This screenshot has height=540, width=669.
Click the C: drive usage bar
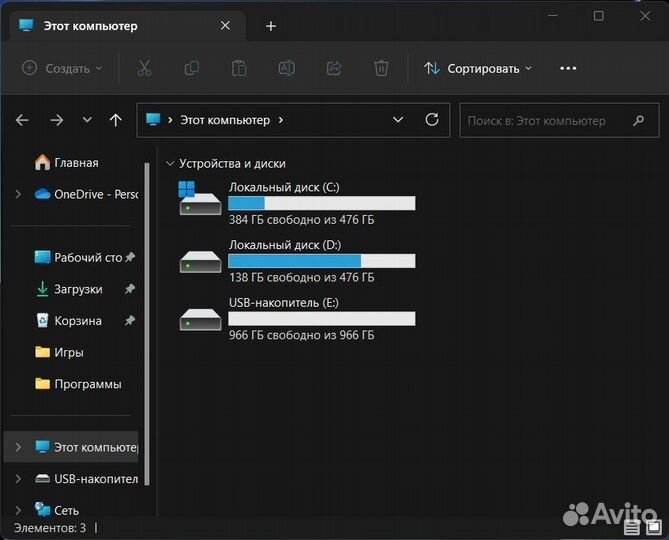(322, 203)
